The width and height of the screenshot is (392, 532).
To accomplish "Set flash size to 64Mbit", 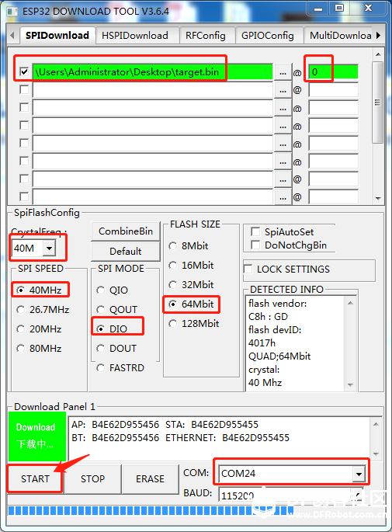I will tap(191, 304).
